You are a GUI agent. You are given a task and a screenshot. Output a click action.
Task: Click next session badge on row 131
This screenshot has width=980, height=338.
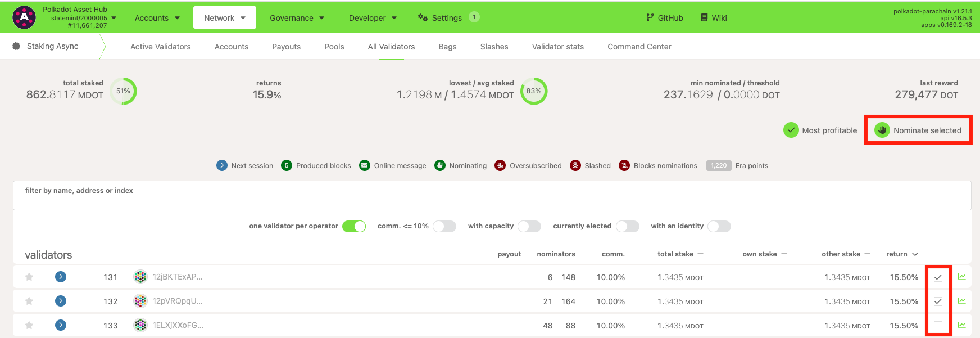pyautogui.click(x=61, y=277)
